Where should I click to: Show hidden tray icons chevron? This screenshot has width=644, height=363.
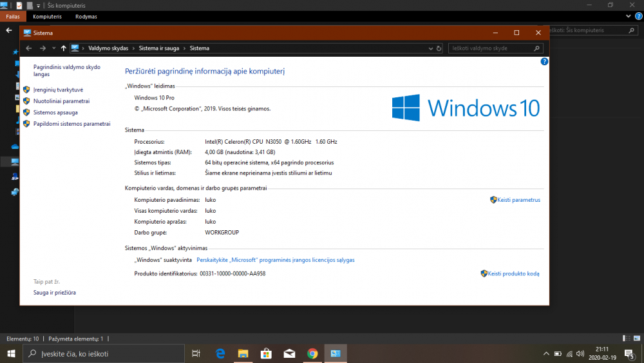click(x=546, y=353)
